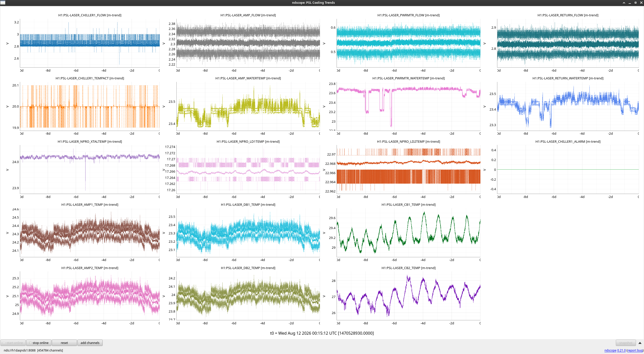
Task: Select the H1:PSL-LASER_AMP_FLOW plot title
Action: pos(248,15)
